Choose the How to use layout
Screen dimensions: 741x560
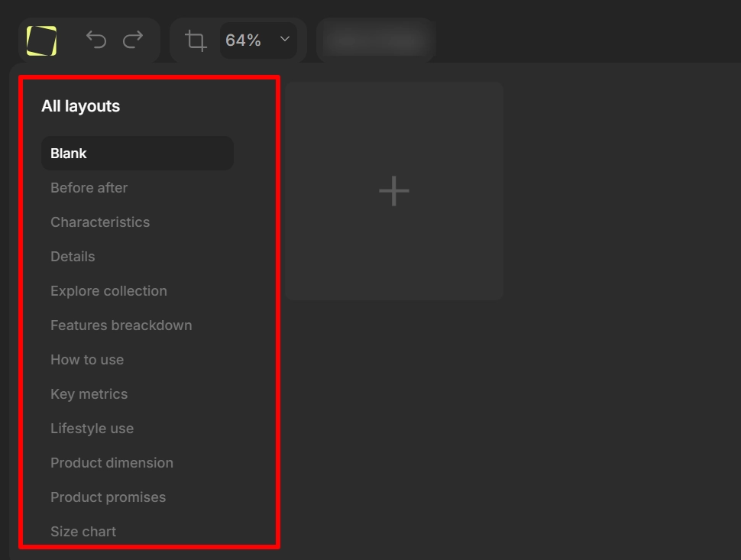coord(87,359)
